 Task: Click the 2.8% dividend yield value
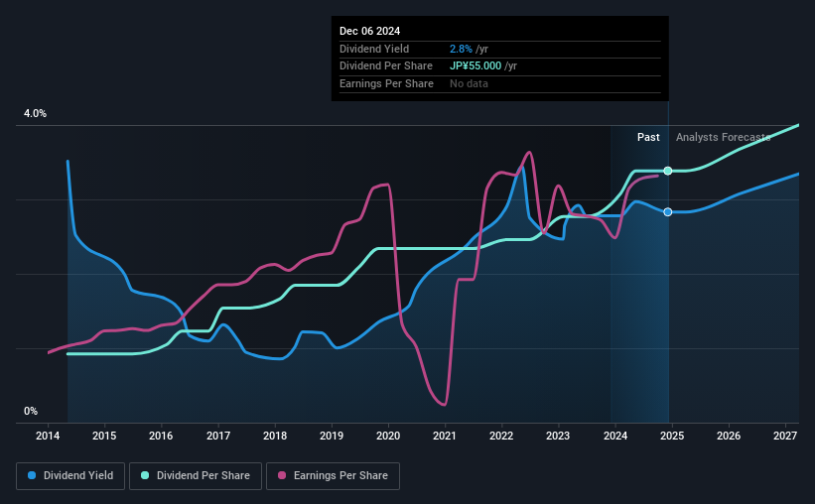461,49
